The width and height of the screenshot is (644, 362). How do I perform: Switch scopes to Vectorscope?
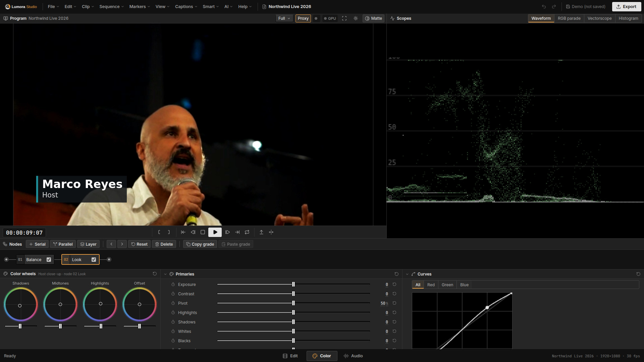pos(599,18)
